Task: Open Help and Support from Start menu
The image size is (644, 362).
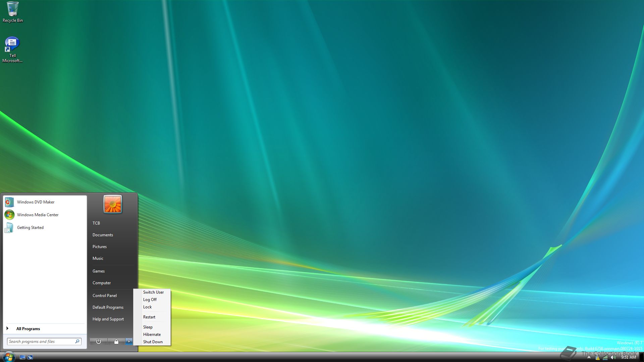Action: (108, 319)
